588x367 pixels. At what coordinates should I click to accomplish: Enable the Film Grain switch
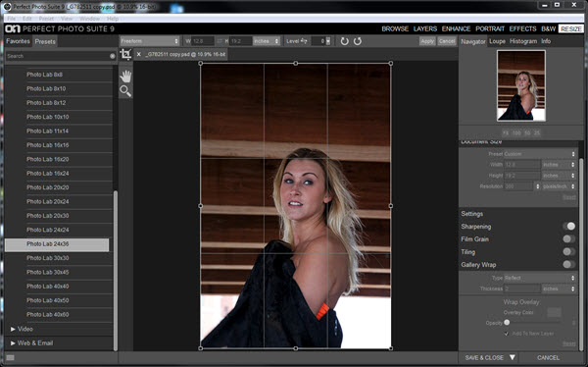pyautogui.click(x=568, y=238)
